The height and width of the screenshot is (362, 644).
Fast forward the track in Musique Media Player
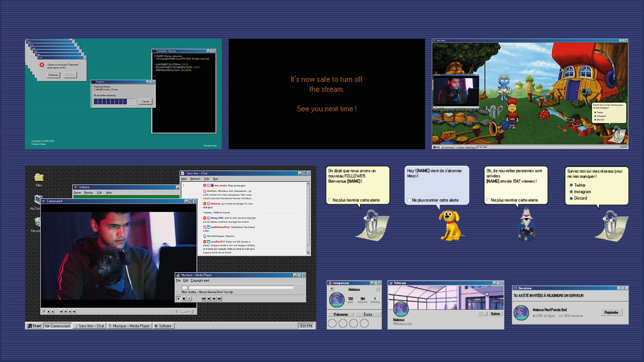[214, 298]
